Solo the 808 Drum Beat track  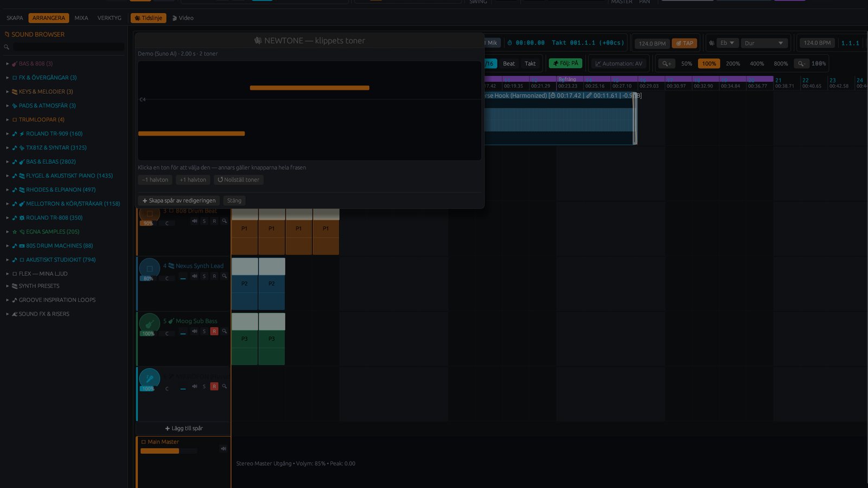204,221
